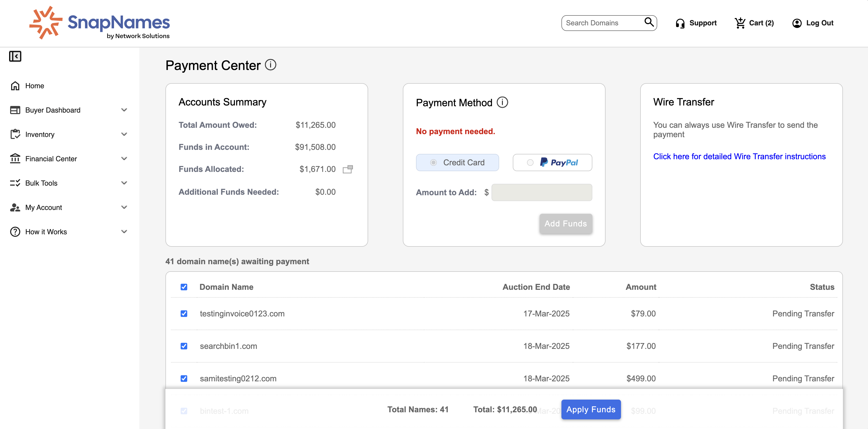Viewport: 868px width, 429px height.
Task: Open How it Works menu item
Action: (x=46, y=232)
